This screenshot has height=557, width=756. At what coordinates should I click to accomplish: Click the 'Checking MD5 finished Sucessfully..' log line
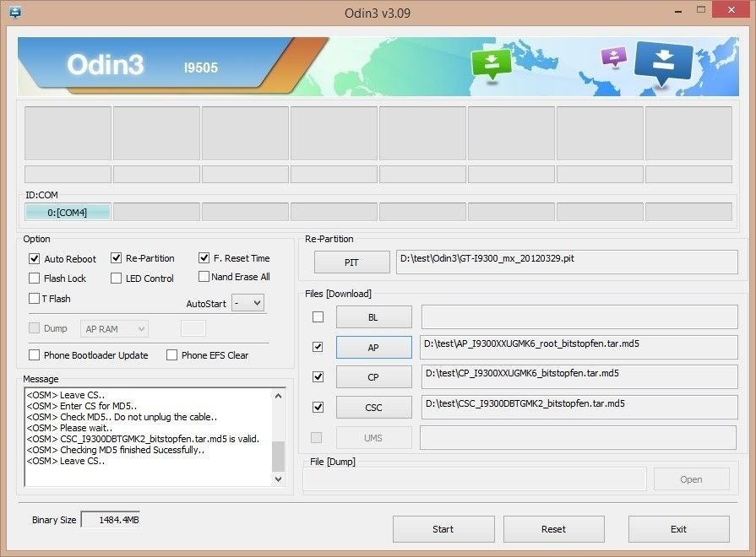click(x=116, y=450)
